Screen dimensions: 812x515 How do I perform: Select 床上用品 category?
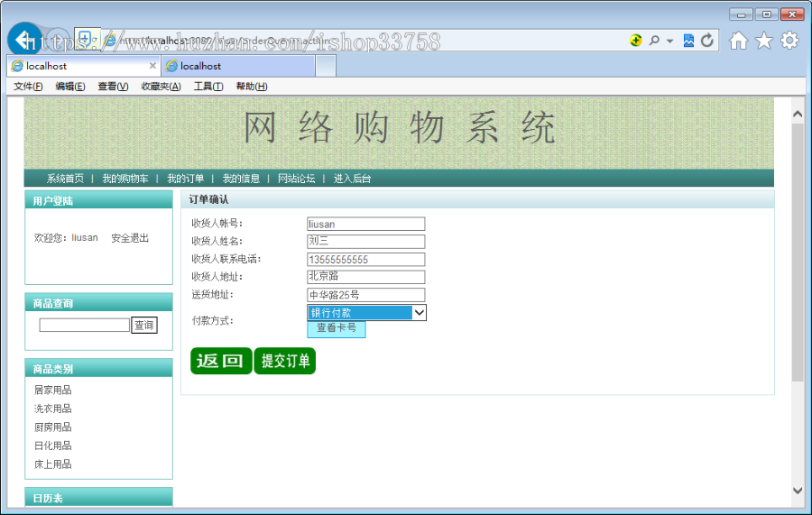(53, 464)
